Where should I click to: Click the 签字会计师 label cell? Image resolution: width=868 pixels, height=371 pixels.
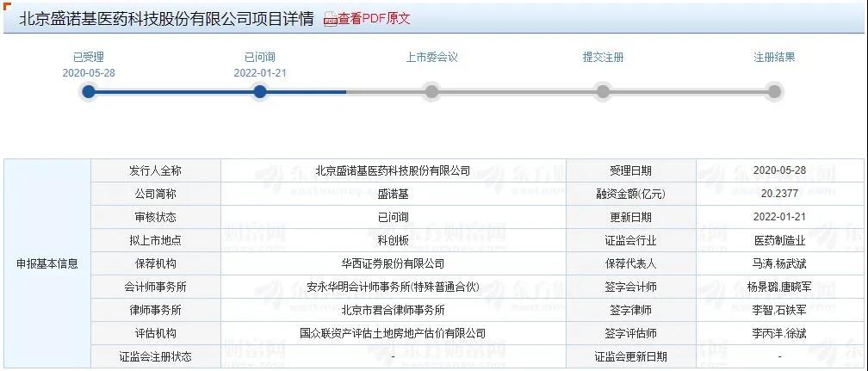point(631,287)
